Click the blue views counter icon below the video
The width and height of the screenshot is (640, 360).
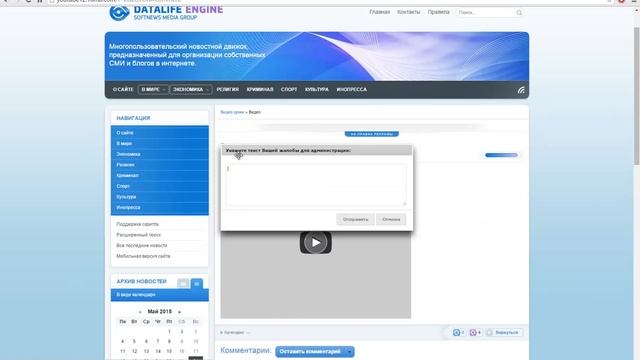pos(456,333)
